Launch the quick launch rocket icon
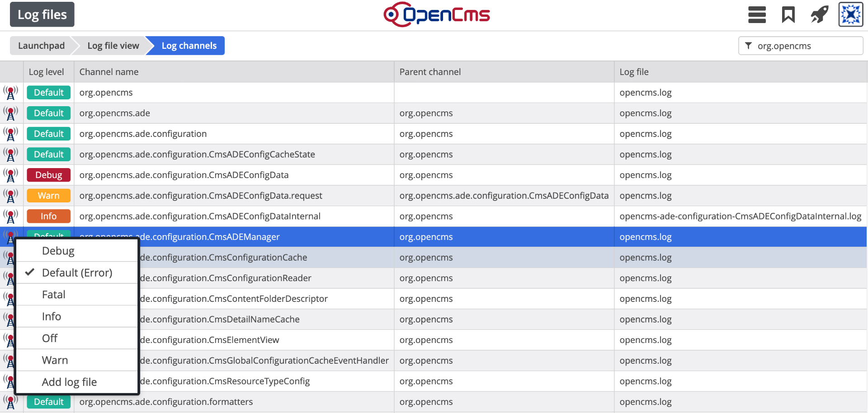This screenshot has width=868, height=413. pos(819,14)
